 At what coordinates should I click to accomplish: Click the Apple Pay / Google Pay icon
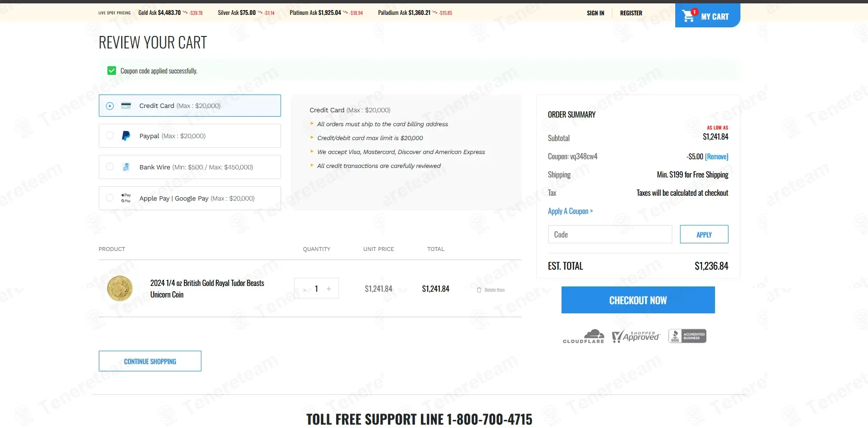(x=126, y=198)
